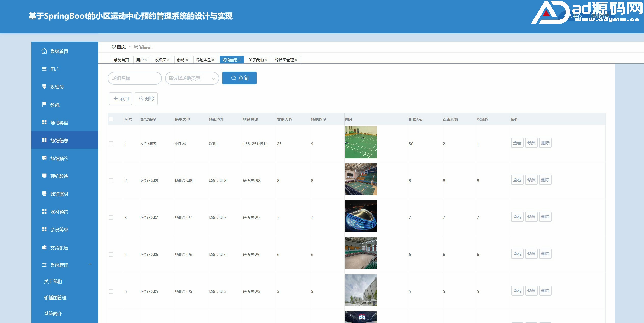Switch to the 关于我们 tab
This screenshot has height=323, width=644.
click(x=256, y=60)
